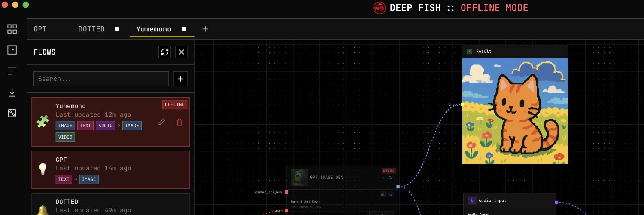Viewport: 644px width, 215px height.
Task: Click the DOTTED flow bell icon
Action: [43, 210]
